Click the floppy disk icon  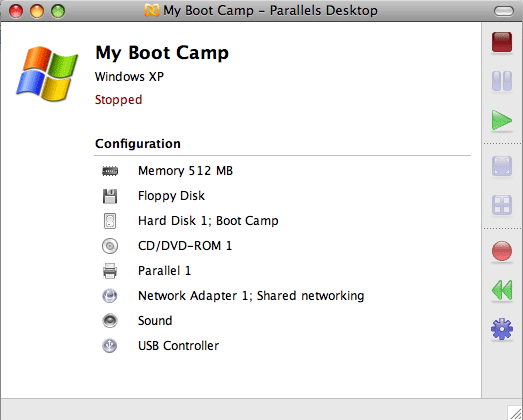(x=110, y=196)
